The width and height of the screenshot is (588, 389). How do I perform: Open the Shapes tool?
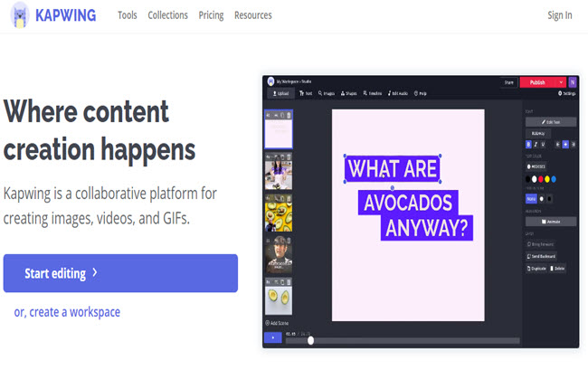pyautogui.click(x=349, y=93)
